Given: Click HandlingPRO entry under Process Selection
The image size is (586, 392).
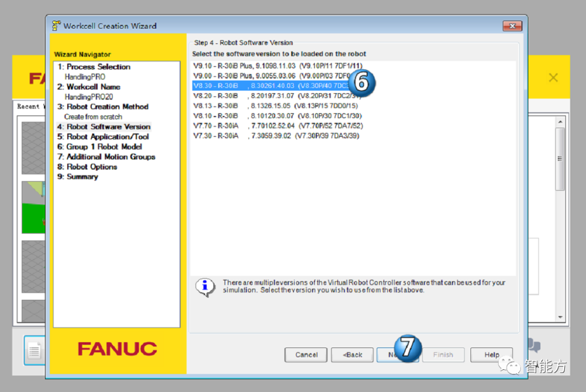Looking at the screenshot, I should (85, 77).
